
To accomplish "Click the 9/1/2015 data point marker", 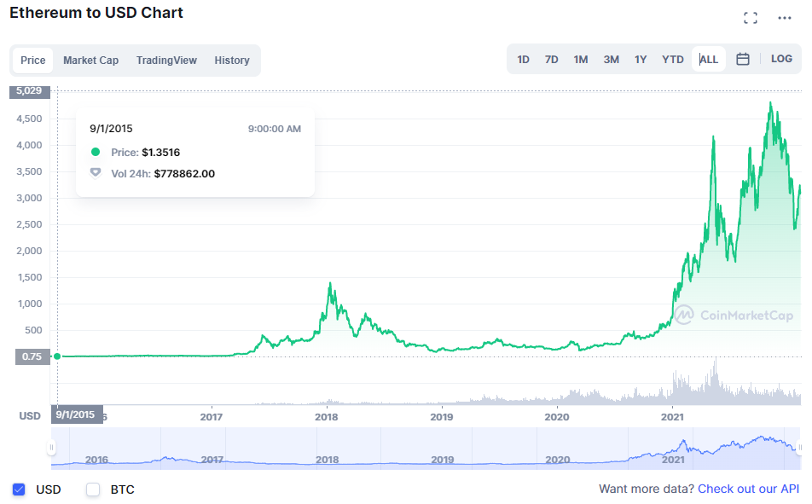I will click(57, 356).
